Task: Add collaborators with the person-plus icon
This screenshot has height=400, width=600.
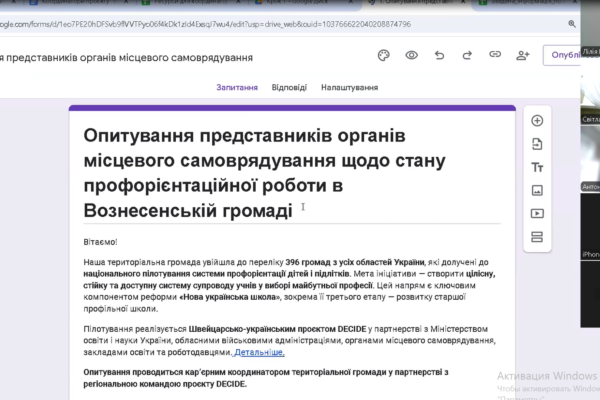Action: [x=523, y=56]
